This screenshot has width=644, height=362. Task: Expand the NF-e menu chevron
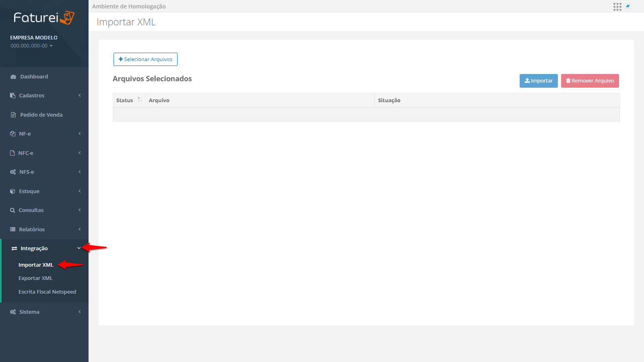pyautogui.click(x=80, y=134)
